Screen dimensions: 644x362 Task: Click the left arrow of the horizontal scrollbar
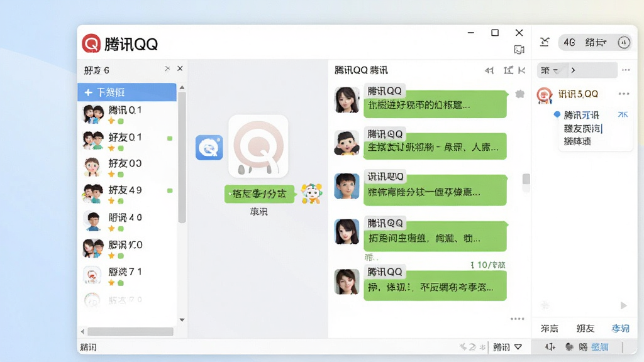(82, 332)
